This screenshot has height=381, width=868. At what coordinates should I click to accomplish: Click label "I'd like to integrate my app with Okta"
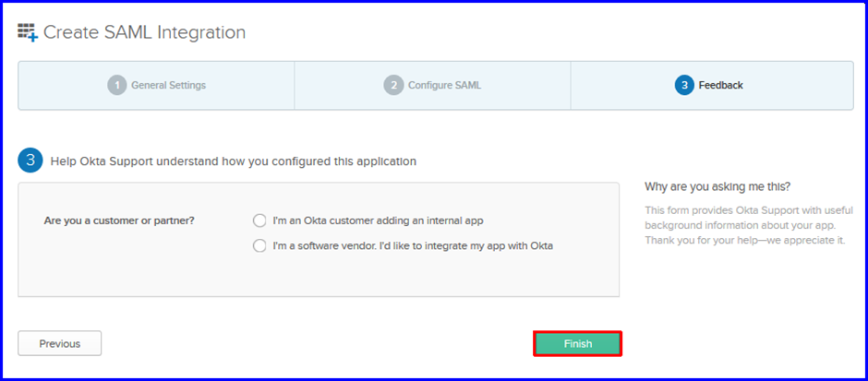pyautogui.click(x=464, y=246)
